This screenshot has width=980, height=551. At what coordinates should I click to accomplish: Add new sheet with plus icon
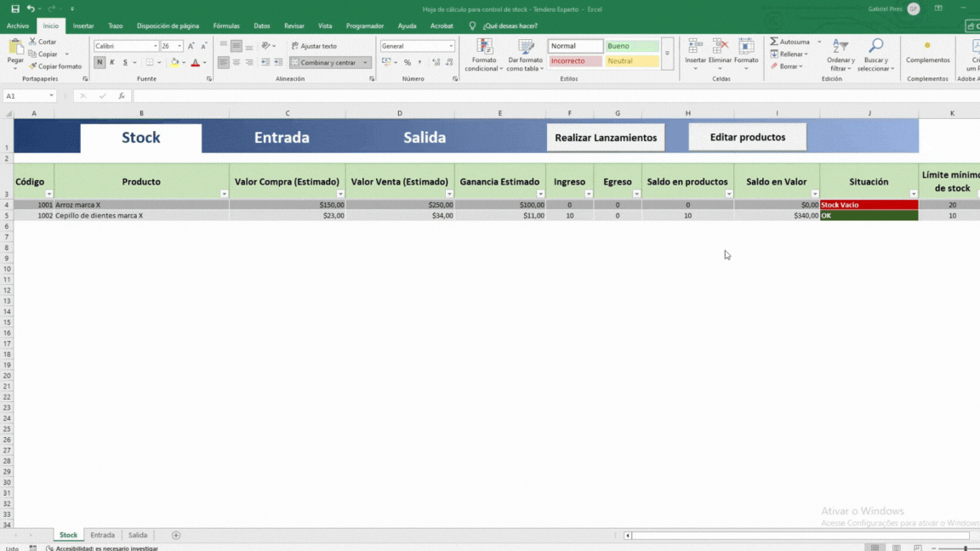(175, 536)
